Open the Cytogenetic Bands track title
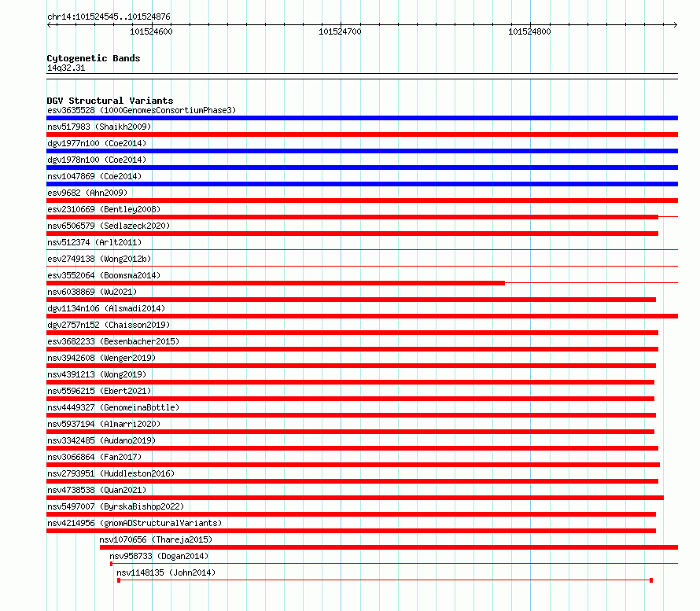 point(94,58)
